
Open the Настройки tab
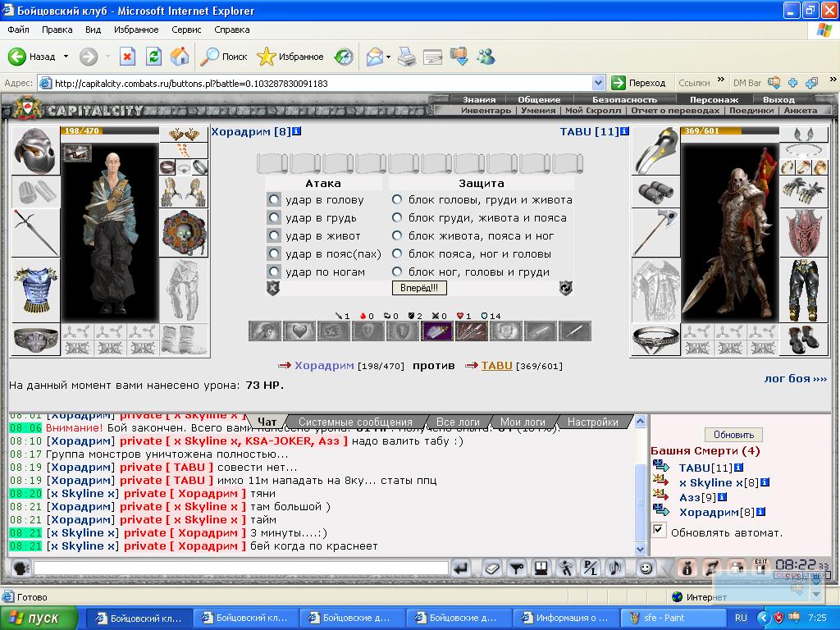click(593, 422)
